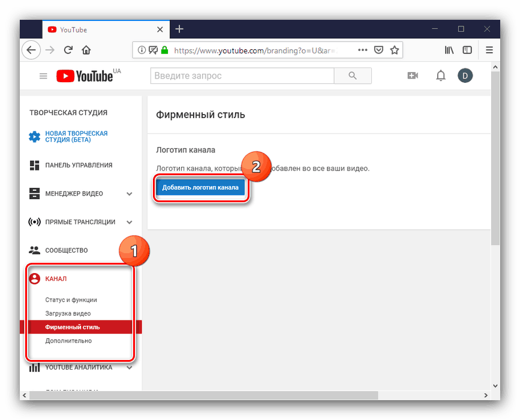This screenshot has height=420, width=520.
Task: Click the scroll down arrow
Action: point(495,385)
